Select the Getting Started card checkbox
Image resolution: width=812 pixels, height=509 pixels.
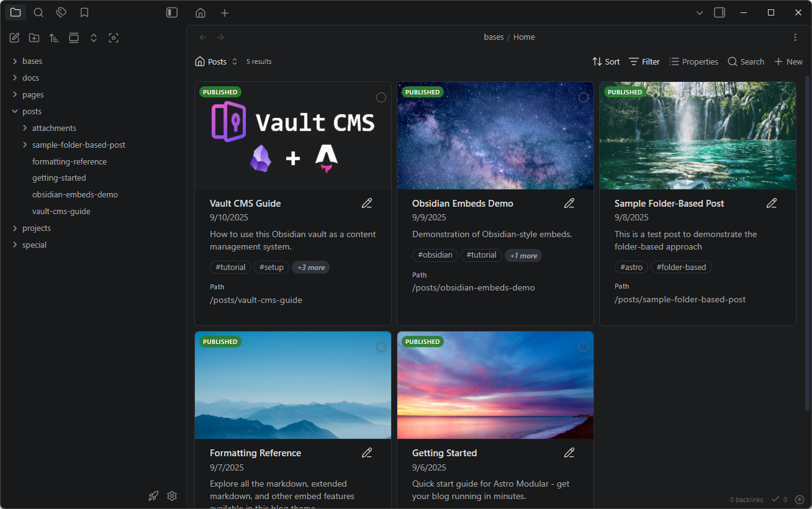584,347
